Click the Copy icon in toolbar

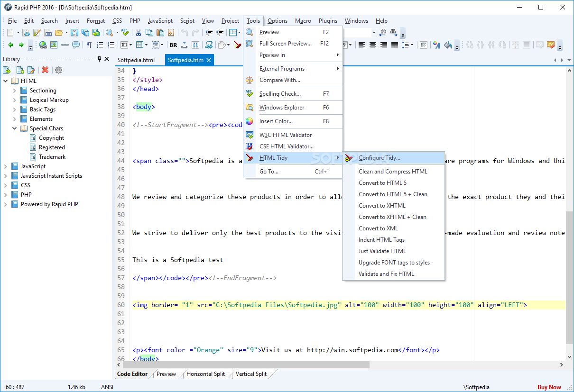(x=149, y=33)
